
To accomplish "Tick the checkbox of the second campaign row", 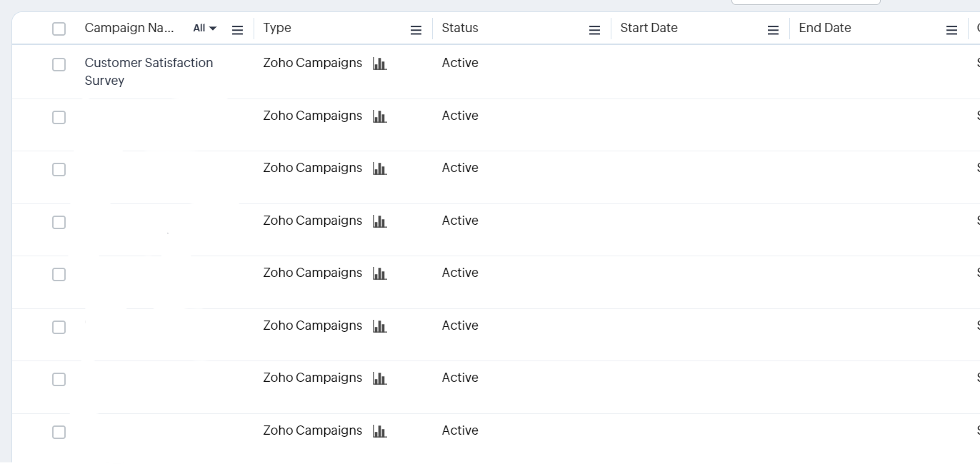I will tap(59, 117).
